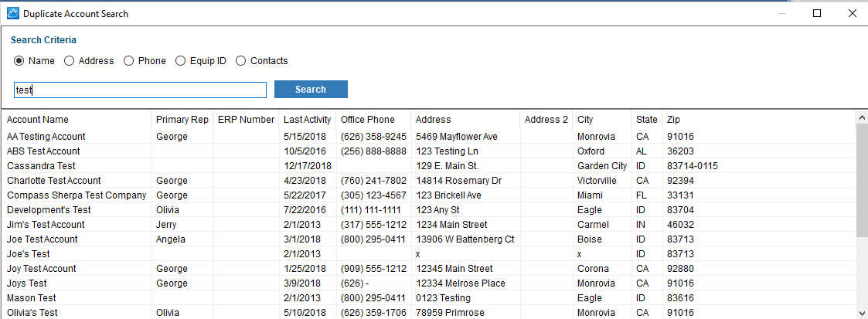The width and height of the screenshot is (868, 319).
Task: Click the Zip column header
Action: click(674, 120)
